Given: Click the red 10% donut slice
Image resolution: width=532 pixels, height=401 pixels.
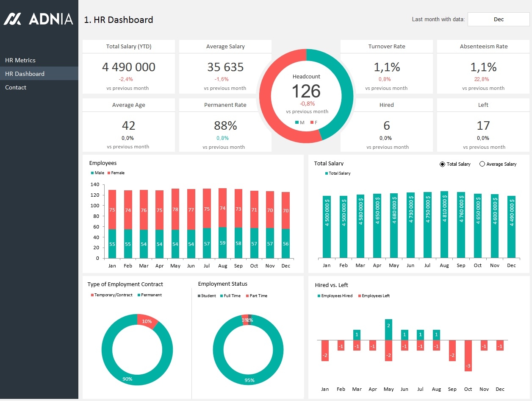Looking at the screenshot, I should 147,321.
